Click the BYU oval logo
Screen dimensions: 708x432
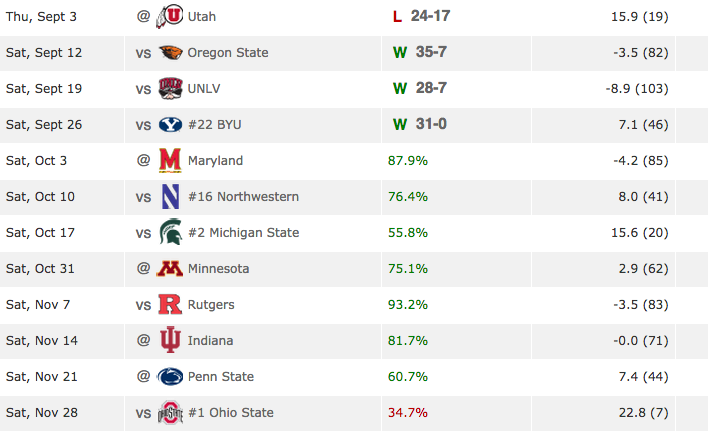[170, 125]
